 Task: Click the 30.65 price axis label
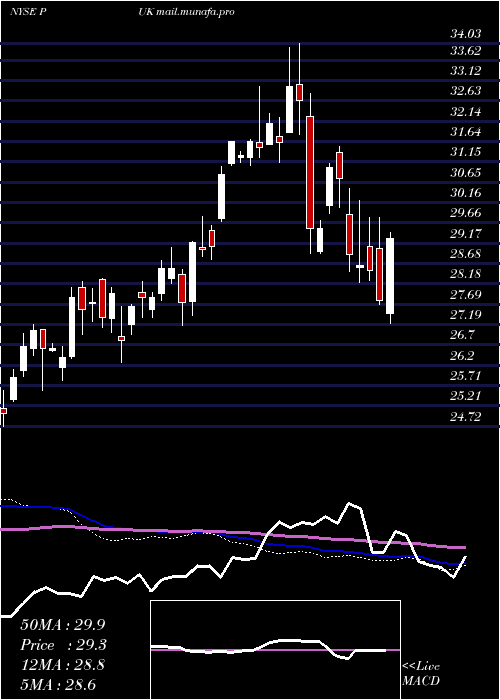(466, 173)
